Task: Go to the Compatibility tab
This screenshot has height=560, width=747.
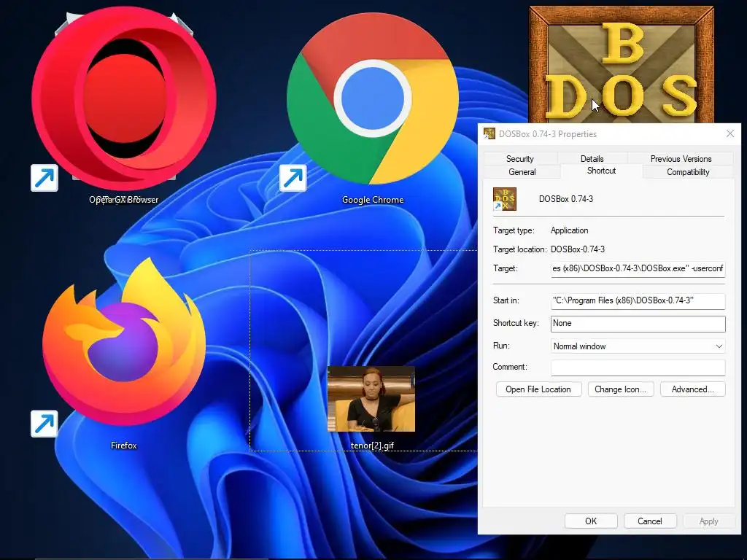Action: point(688,172)
